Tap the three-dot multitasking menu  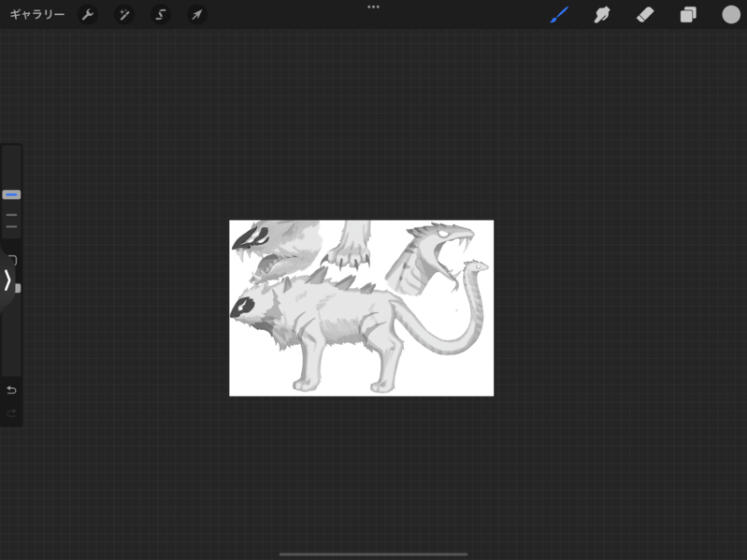tap(374, 7)
